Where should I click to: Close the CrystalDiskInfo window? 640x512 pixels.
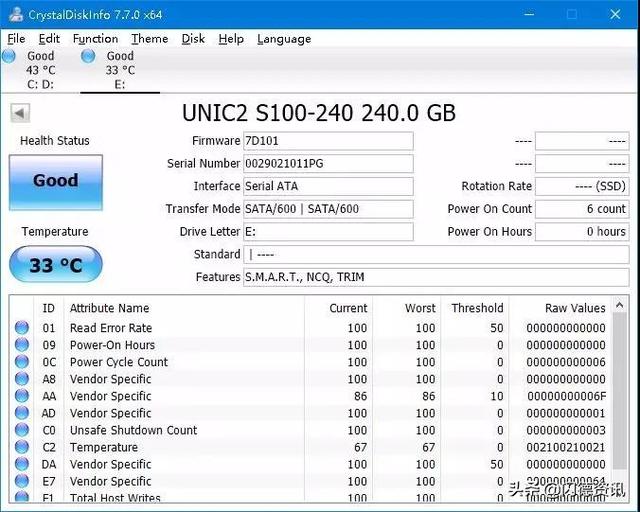[x=615, y=15]
